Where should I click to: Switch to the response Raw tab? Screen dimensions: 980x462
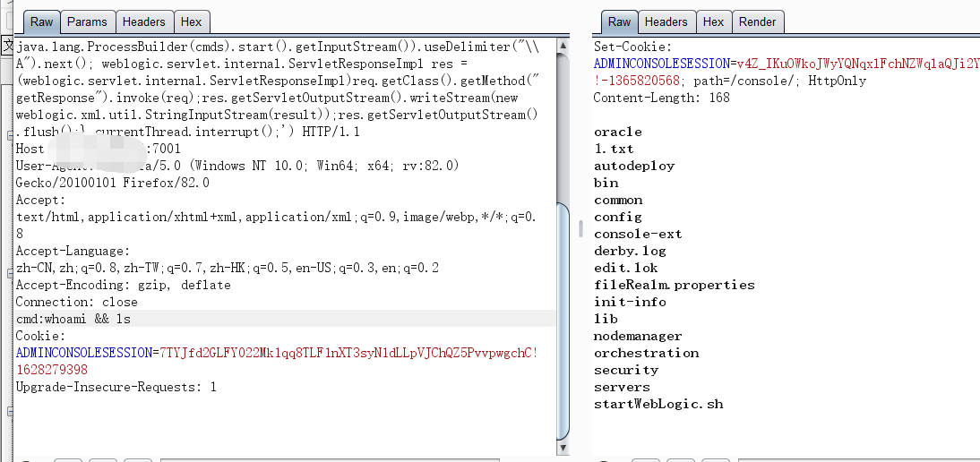(x=619, y=21)
